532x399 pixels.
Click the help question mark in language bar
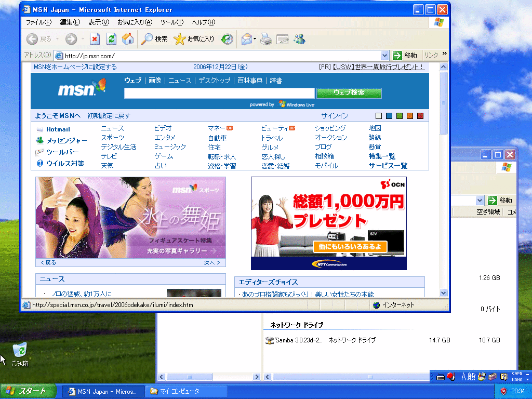[503, 377]
